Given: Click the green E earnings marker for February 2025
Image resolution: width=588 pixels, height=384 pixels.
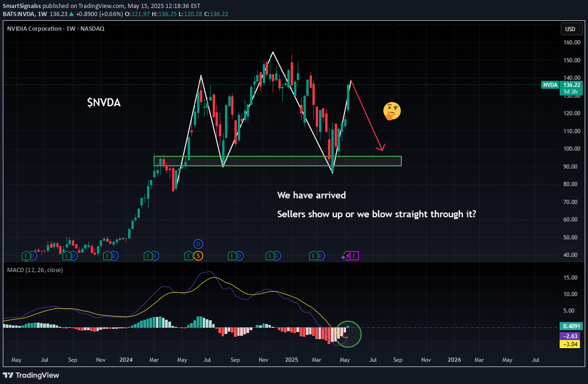Looking at the screenshot, I should click(x=313, y=256).
